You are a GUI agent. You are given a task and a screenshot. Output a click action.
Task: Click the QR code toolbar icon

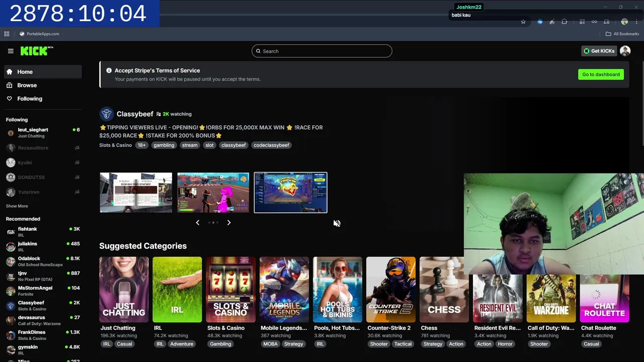[582, 22]
